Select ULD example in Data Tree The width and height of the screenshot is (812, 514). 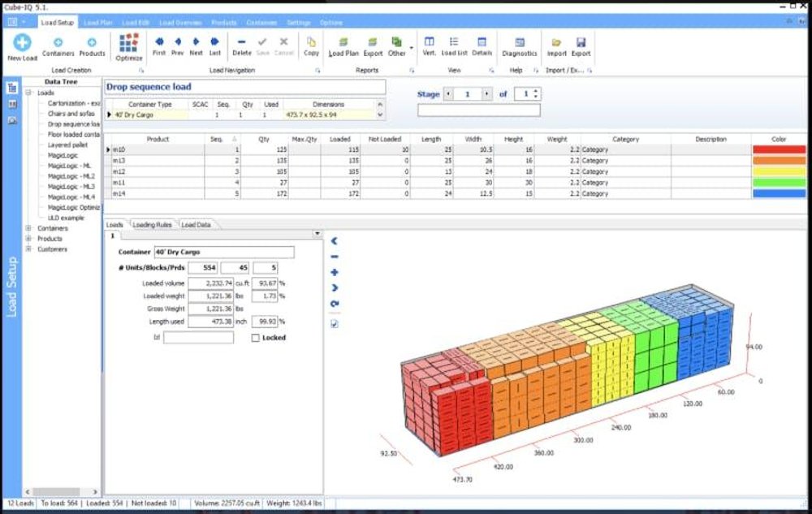click(66, 218)
